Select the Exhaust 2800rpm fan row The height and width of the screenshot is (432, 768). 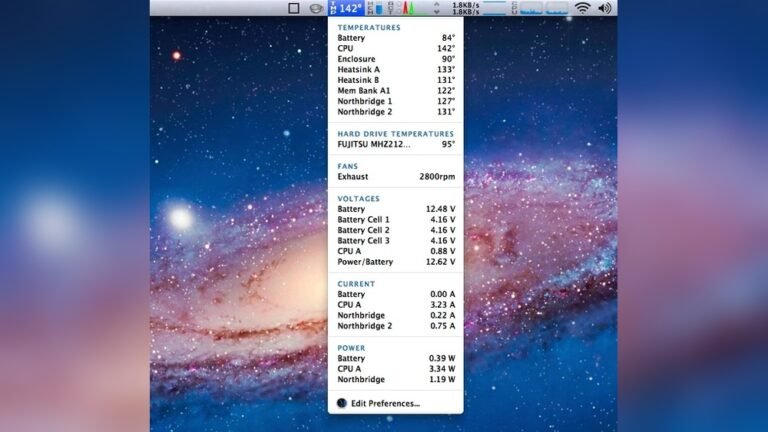click(x=396, y=176)
